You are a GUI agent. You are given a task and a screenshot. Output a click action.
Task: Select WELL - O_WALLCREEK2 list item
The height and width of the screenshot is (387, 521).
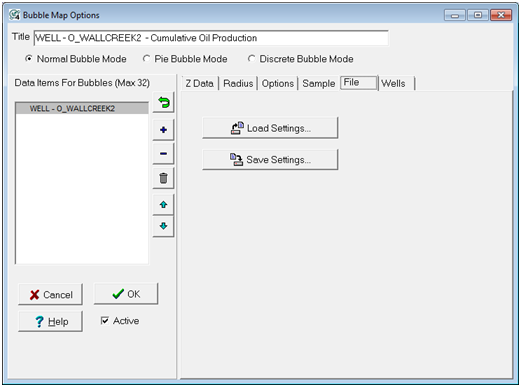pos(82,108)
